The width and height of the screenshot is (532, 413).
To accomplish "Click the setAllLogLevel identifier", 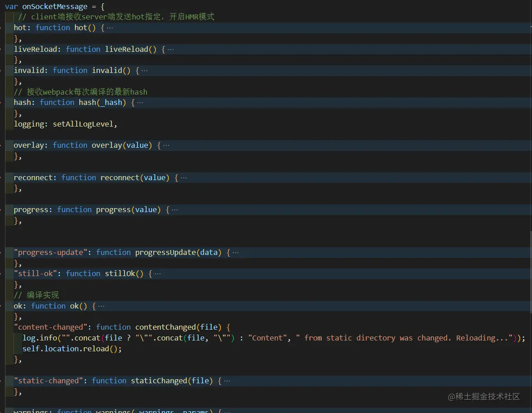I will (x=83, y=124).
